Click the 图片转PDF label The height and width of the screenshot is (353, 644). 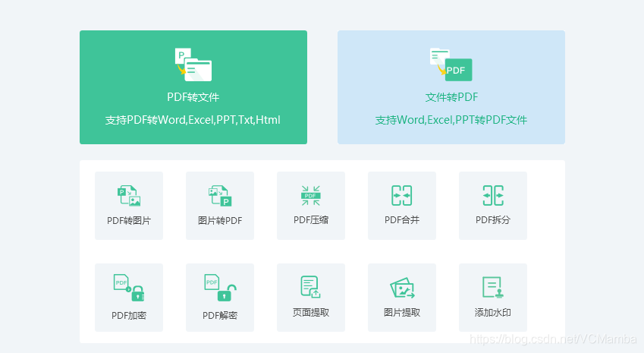coord(220,221)
